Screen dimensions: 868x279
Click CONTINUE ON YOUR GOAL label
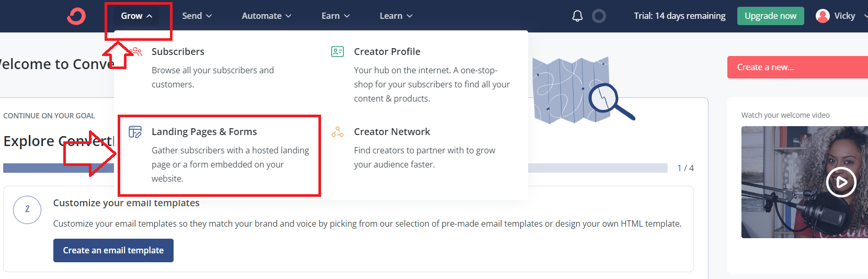tap(49, 116)
